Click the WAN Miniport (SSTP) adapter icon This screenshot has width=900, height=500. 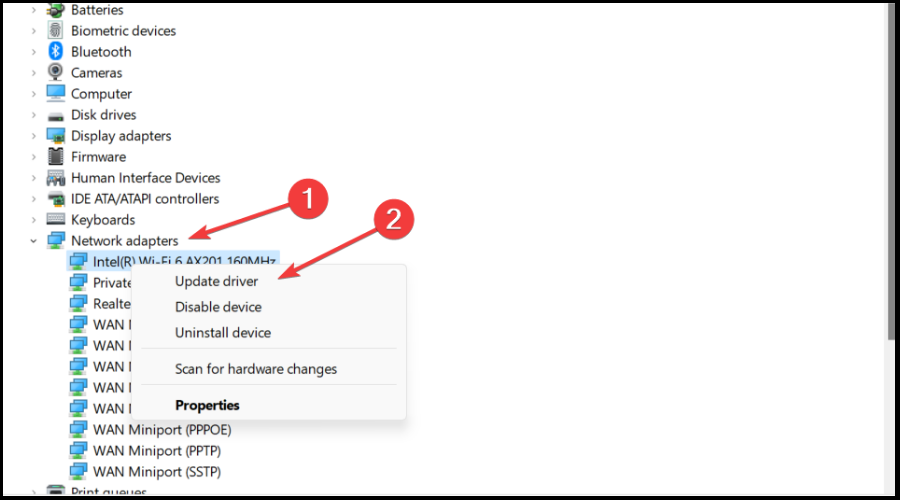78,472
